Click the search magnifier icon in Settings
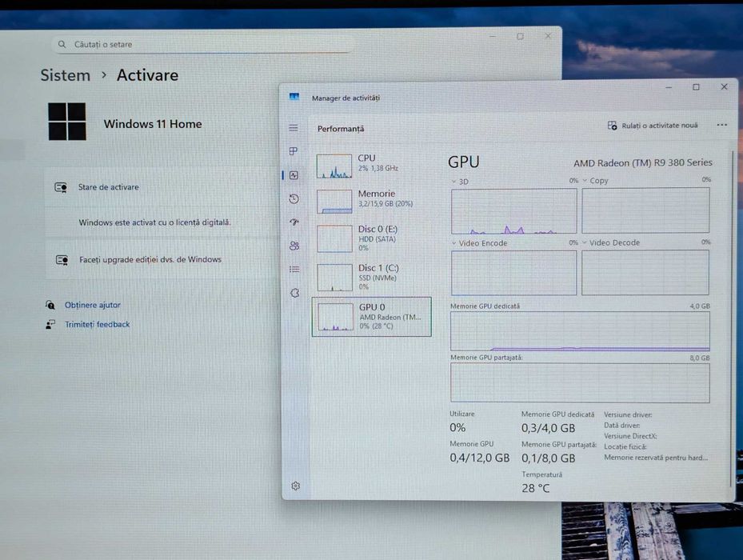The height and width of the screenshot is (560, 743). tap(62, 44)
